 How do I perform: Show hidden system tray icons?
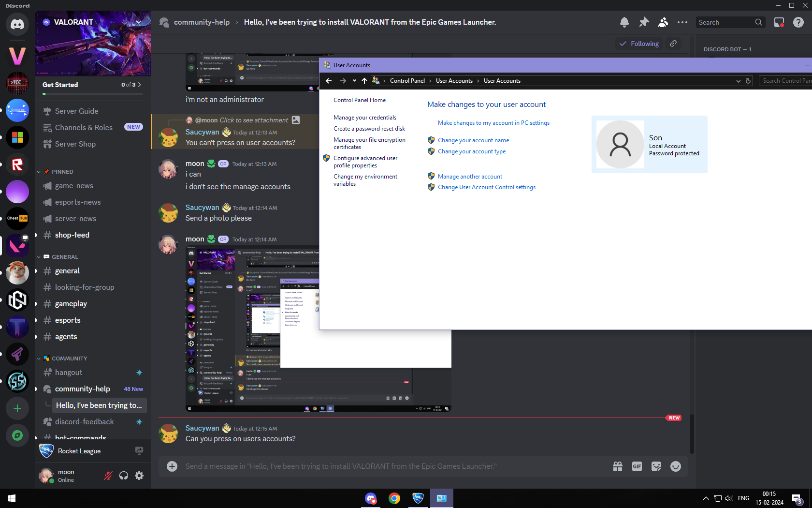[x=706, y=498]
